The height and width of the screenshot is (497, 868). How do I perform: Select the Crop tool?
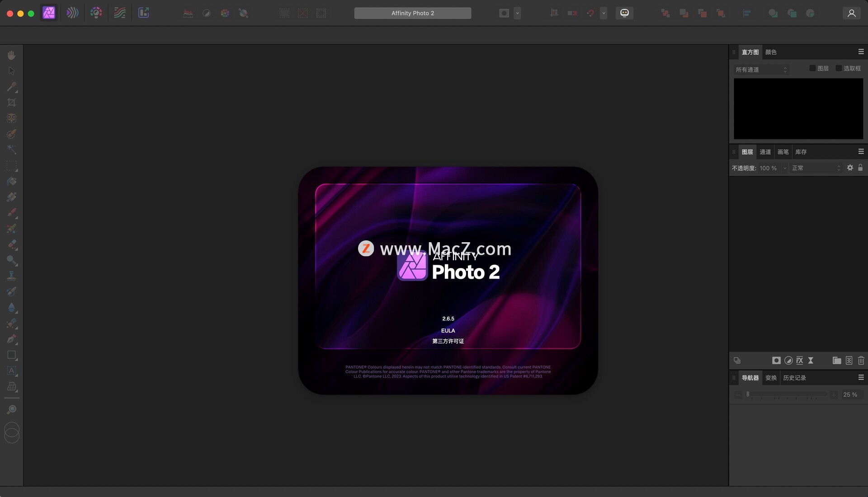click(11, 103)
